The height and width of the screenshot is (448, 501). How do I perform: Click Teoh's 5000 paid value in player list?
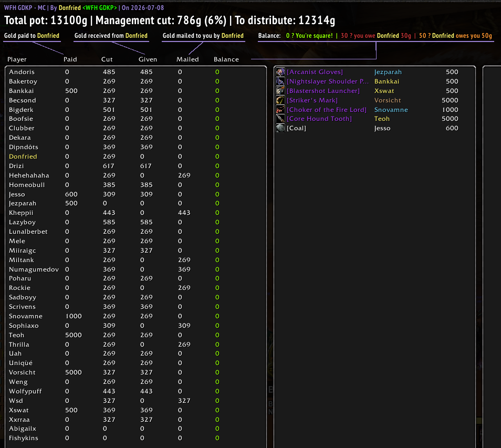74,335
